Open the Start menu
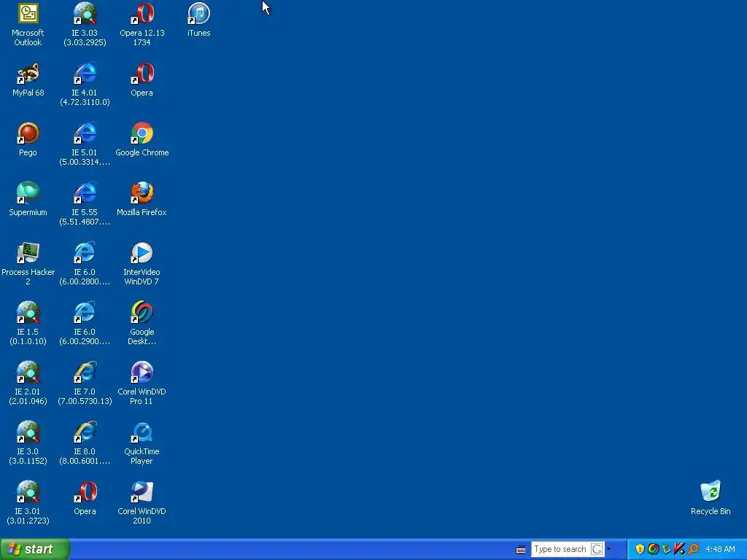Image resolution: width=747 pixels, height=560 pixels. pyautogui.click(x=35, y=549)
